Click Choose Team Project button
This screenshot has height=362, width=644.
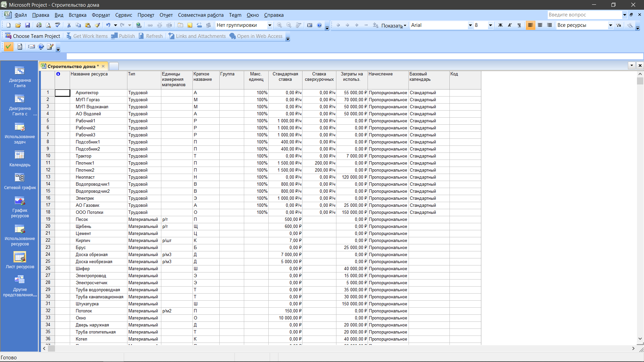point(33,36)
